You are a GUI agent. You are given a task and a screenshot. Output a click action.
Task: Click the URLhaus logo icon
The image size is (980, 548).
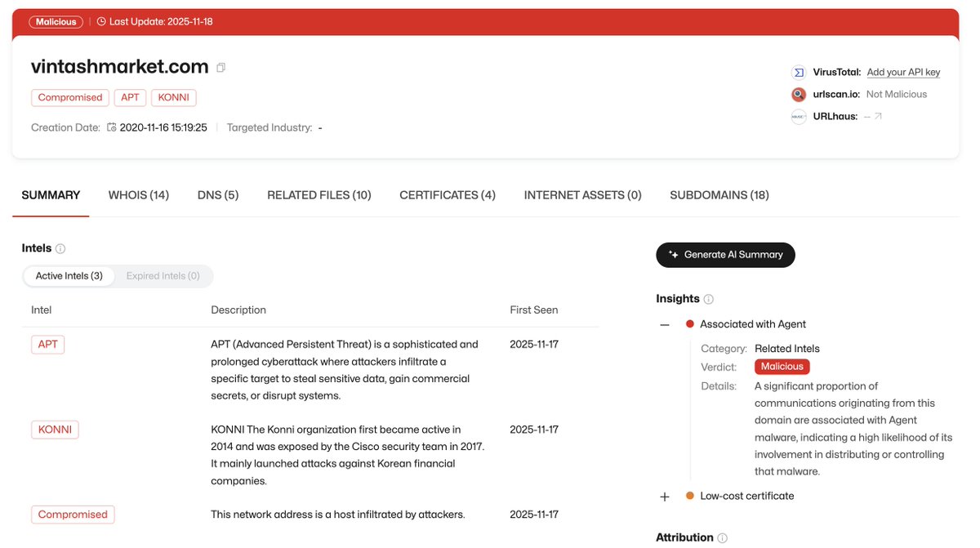[x=799, y=117]
